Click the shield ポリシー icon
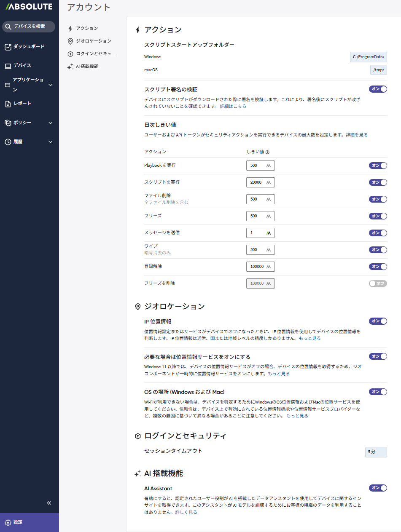 (x=8, y=123)
